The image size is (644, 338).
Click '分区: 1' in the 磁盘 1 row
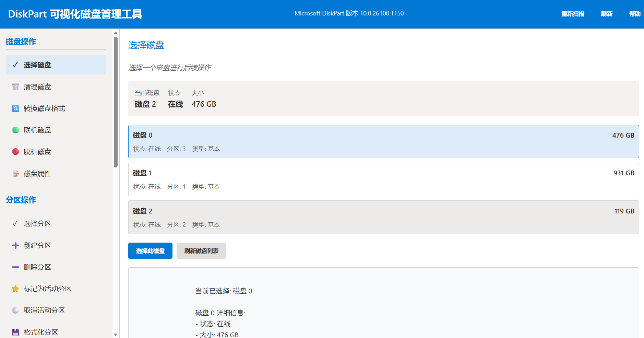176,187
